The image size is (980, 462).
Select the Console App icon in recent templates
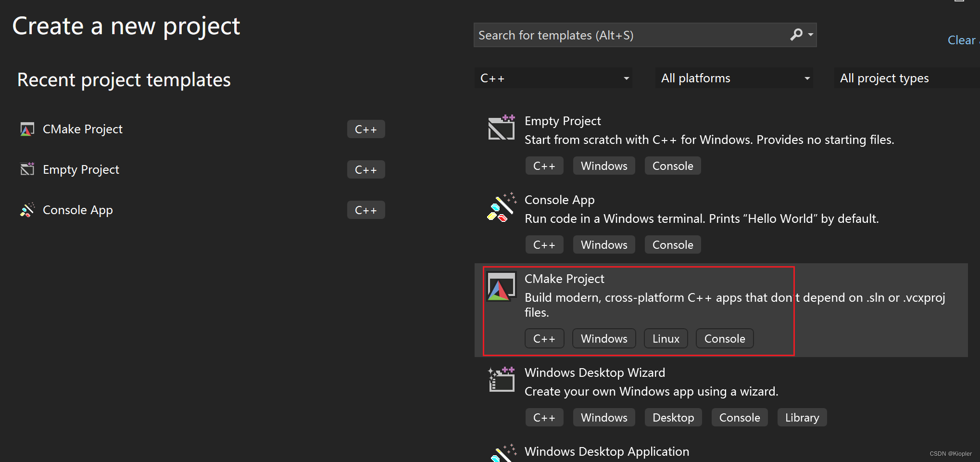point(27,210)
